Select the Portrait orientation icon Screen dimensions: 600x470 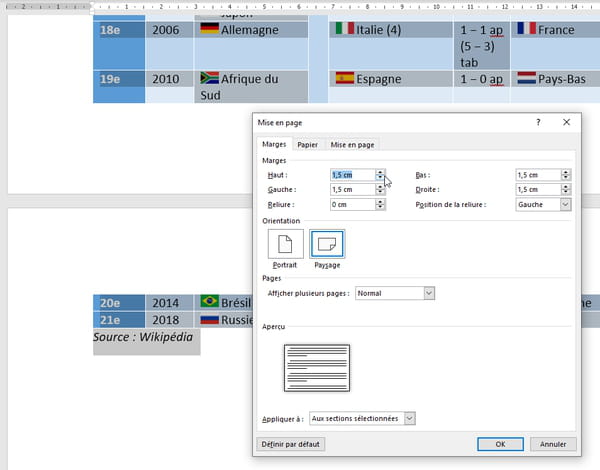(x=285, y=244)
